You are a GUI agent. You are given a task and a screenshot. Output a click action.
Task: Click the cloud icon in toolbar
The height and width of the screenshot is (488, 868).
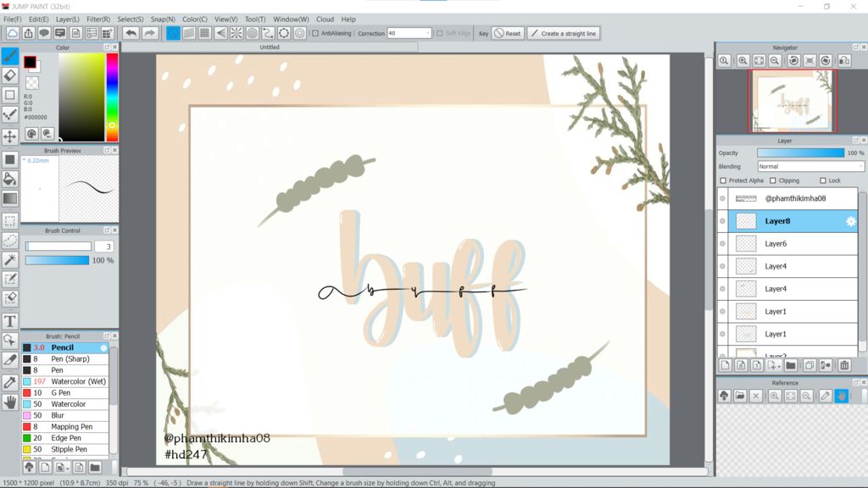[x=12, y=33]
